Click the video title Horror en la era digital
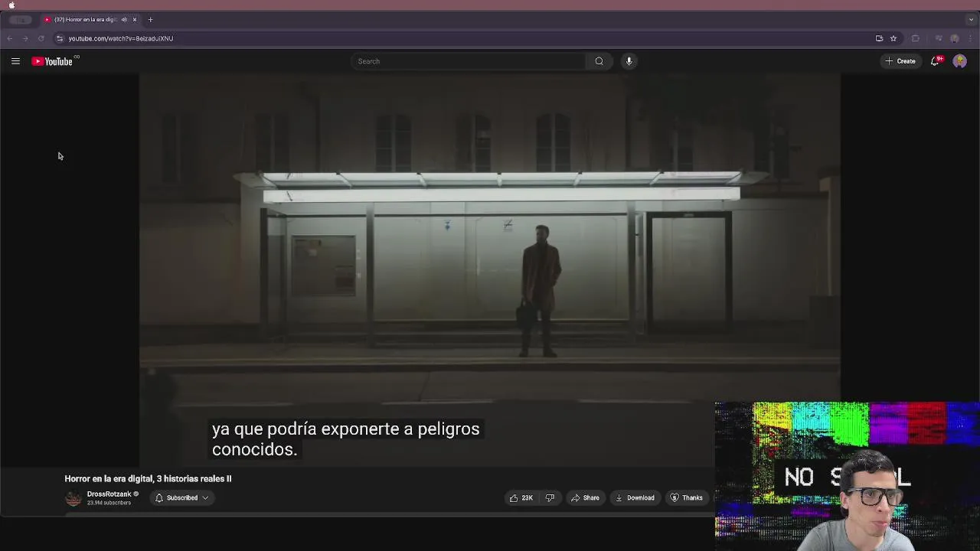 click(x=148, y=478)
